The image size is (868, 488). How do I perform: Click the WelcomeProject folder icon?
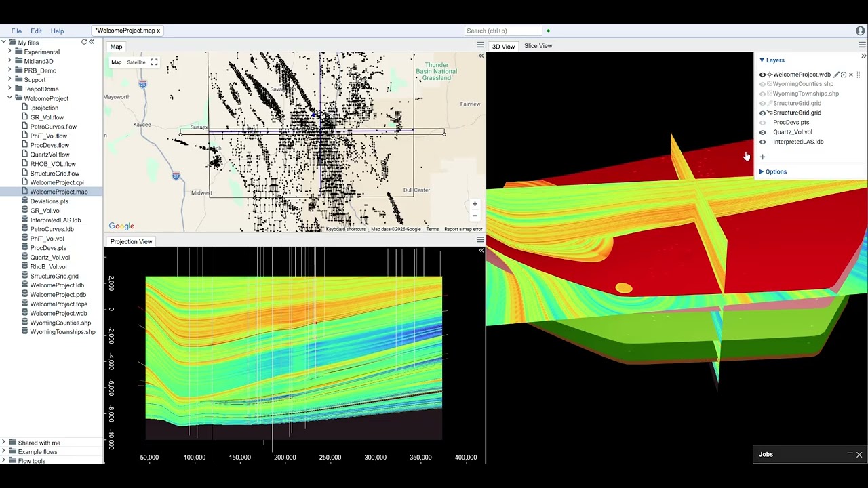(18, 98)
